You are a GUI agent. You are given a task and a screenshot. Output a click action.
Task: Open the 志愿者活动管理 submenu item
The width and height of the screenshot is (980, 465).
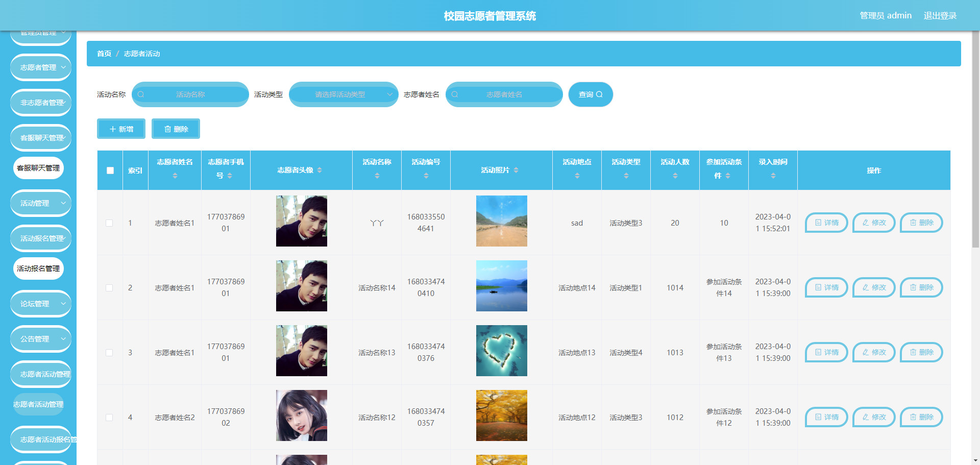tap(38, 404)
